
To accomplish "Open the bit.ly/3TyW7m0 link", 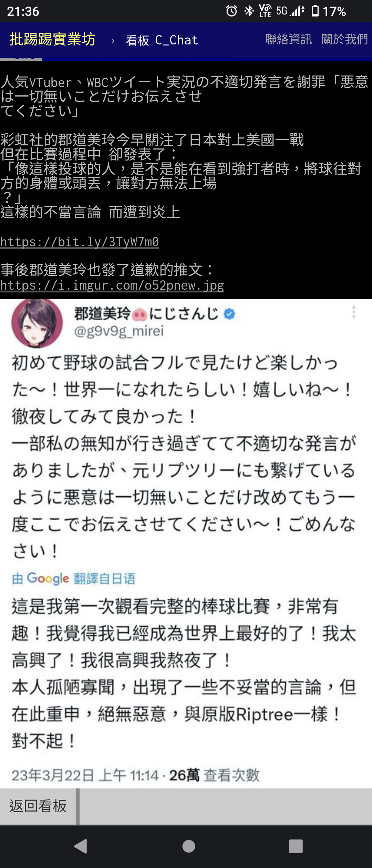I will click(x=80, y=242).
